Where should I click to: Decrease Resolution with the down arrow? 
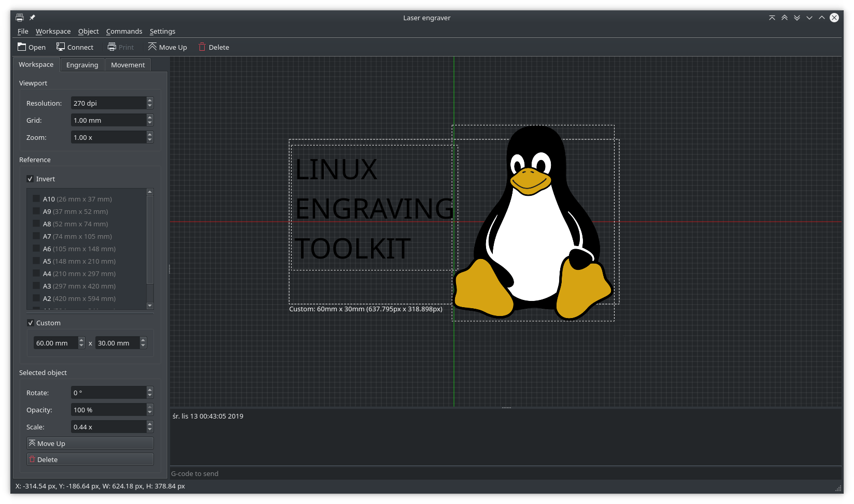[x=150, y=106]
